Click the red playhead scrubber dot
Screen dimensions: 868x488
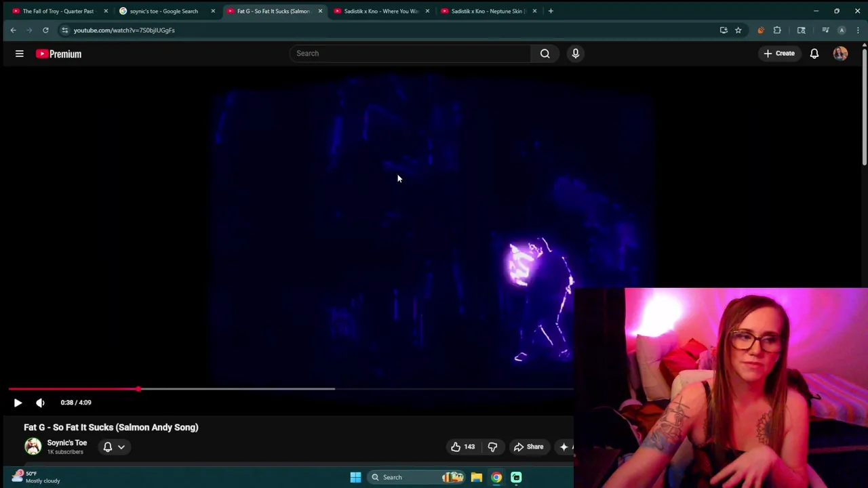pos(138,389)
